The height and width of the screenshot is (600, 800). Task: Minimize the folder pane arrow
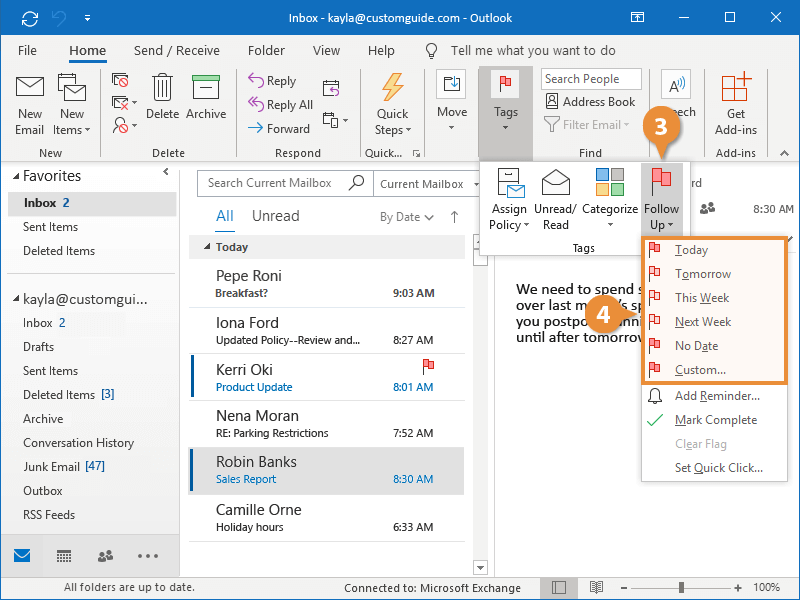point(166,172)
